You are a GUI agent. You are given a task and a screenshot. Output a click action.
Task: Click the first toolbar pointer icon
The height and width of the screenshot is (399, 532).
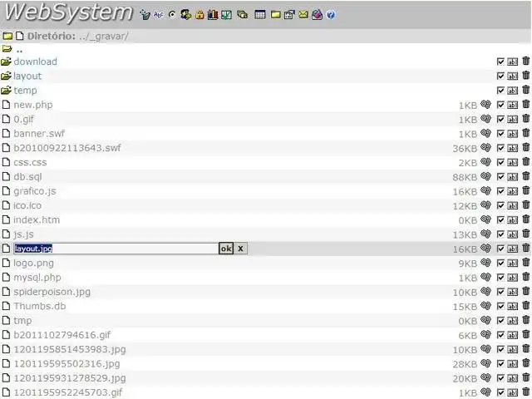[x=145, y=15]
